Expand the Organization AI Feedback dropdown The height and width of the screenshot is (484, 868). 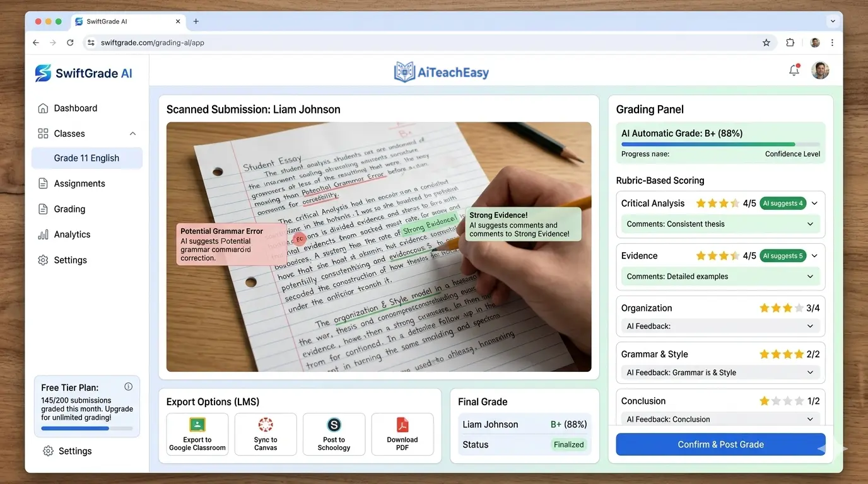(811, 326)
